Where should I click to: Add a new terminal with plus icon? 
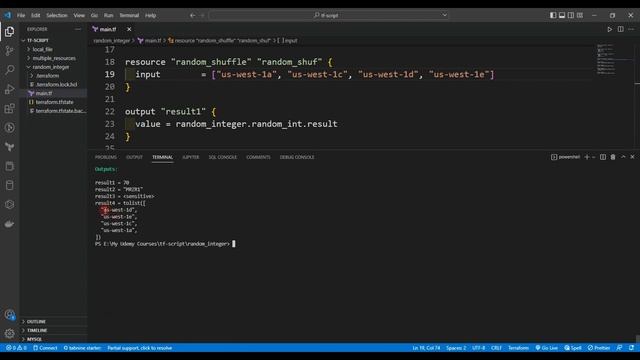587,157
